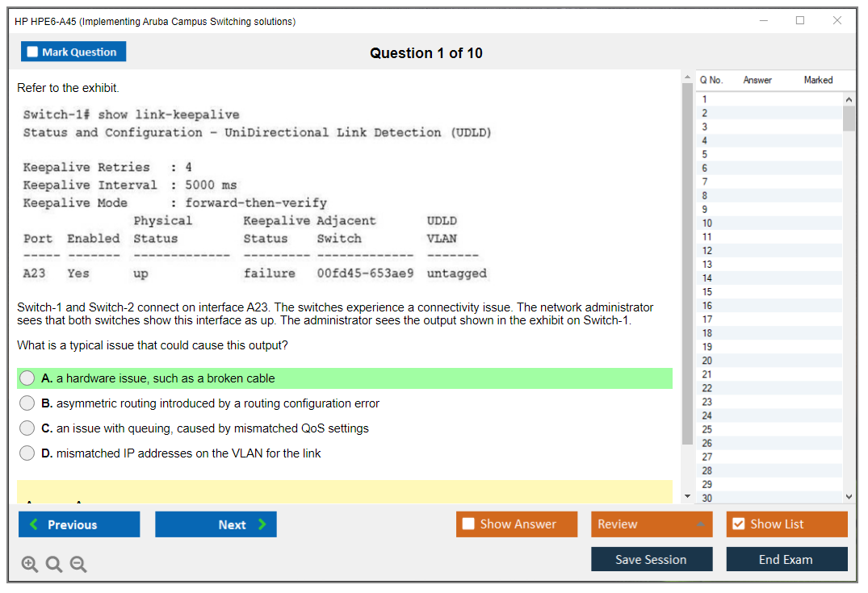Click Save Session button
This screenshot has width=868, height=593.
(x=651, y=559)
